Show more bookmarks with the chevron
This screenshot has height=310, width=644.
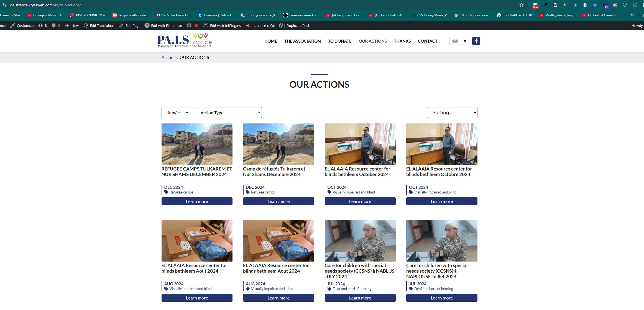pos(632,15)
